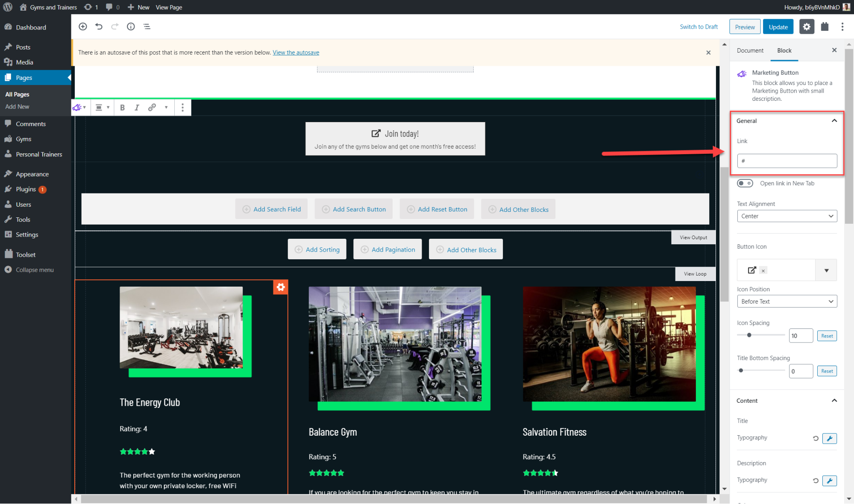Click the View the autosave link
This screenshot has width=854, height=504.
[x=296, y=52]
